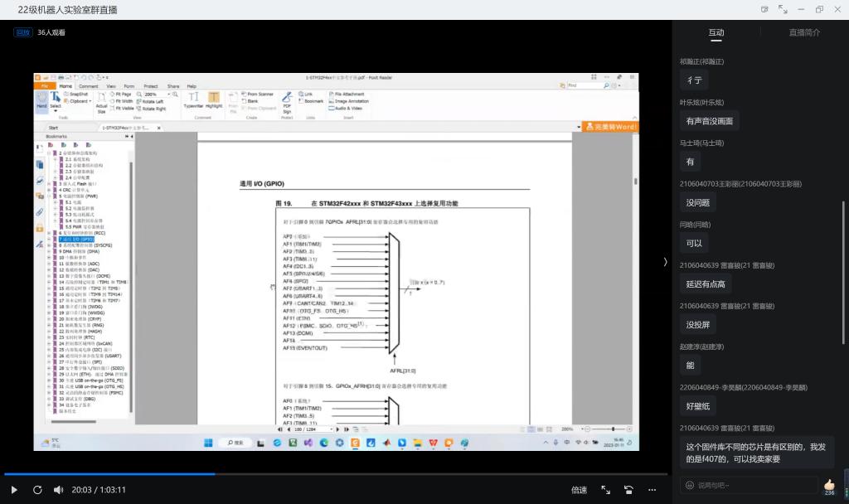Open the 倍速 playback speed menu
This screenshot has width=849, height=504.
579,490
